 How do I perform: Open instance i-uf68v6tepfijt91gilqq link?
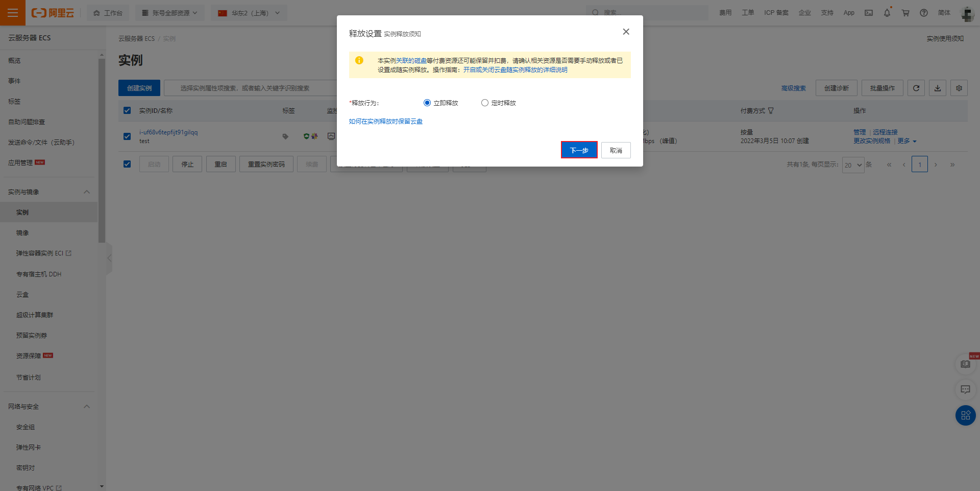[x=168, y=132]
